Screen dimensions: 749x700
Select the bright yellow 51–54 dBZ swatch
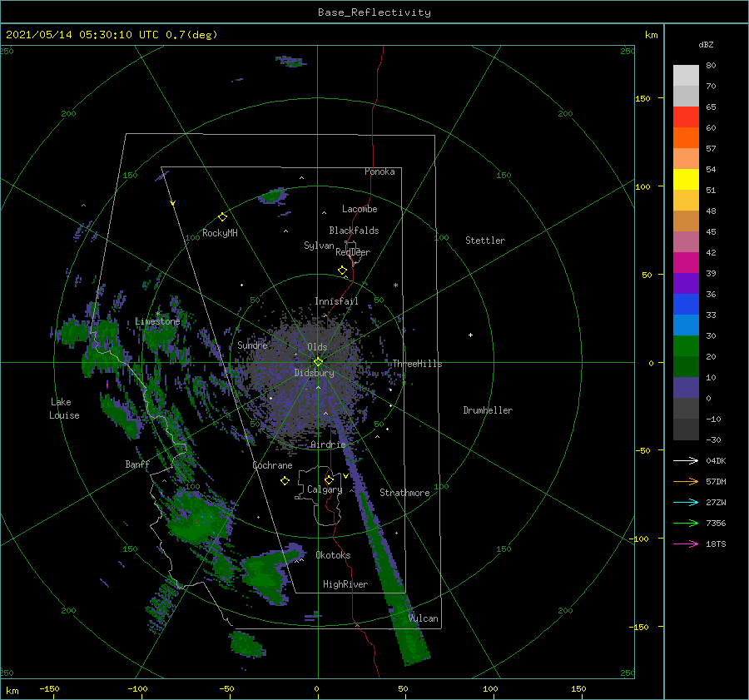coord(686,180)
